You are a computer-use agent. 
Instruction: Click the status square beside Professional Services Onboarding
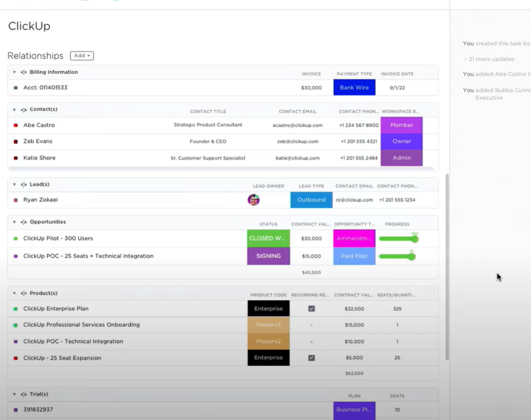point(16,325)
